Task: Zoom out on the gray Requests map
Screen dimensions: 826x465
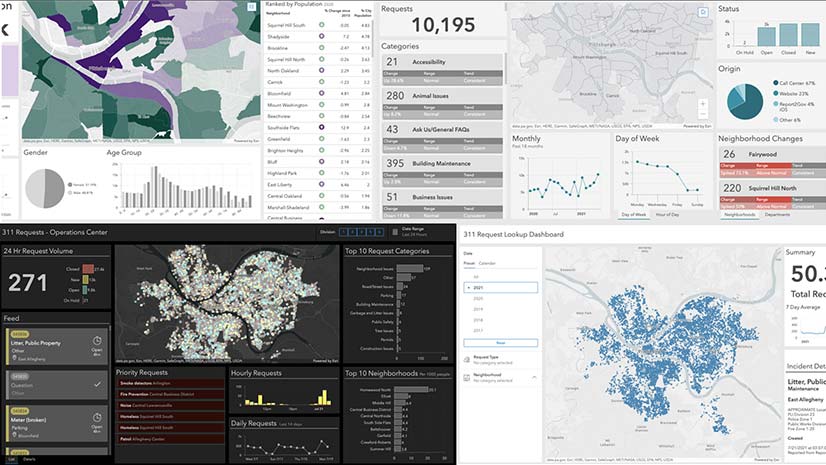Action: coord(703,114)
